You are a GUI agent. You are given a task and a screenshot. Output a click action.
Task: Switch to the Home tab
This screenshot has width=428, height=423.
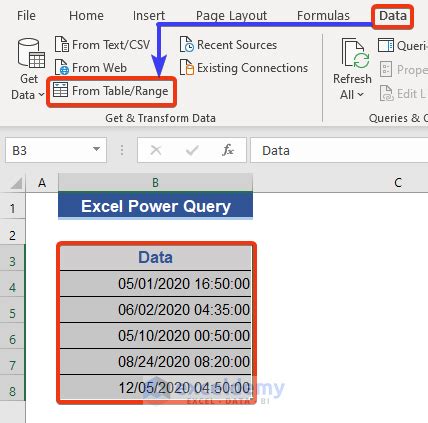86,15
